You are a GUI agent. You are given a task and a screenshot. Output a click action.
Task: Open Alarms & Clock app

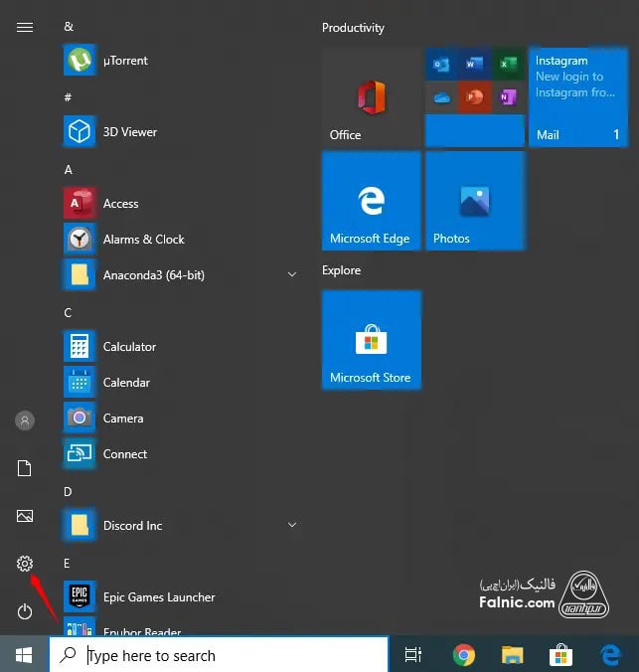click(143, 240)
